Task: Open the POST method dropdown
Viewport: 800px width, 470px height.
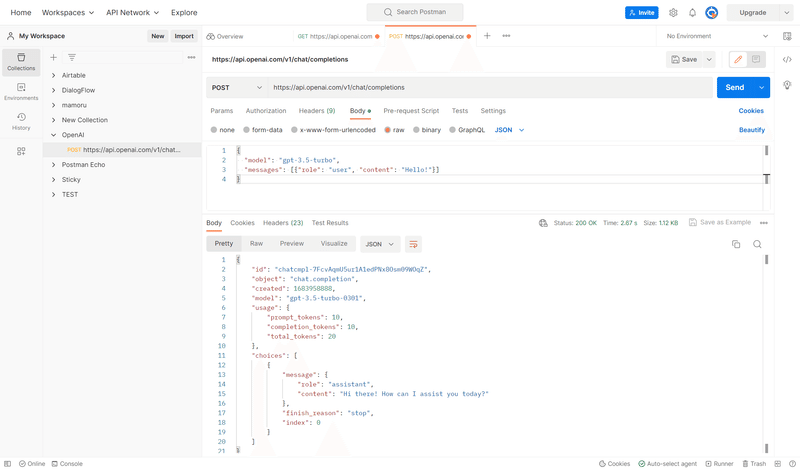Action: point(237,88)
